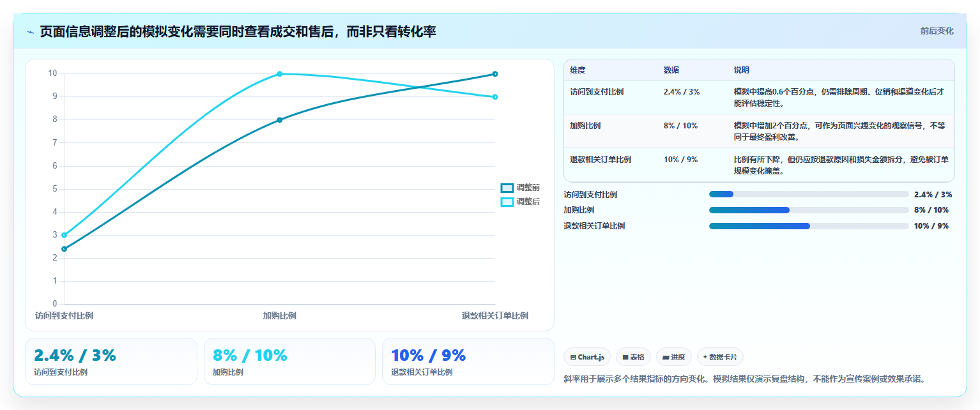Viewport: 980px width, 410px height.
Task: Open the 10% / 9% stat card
Action: (468, 361)
